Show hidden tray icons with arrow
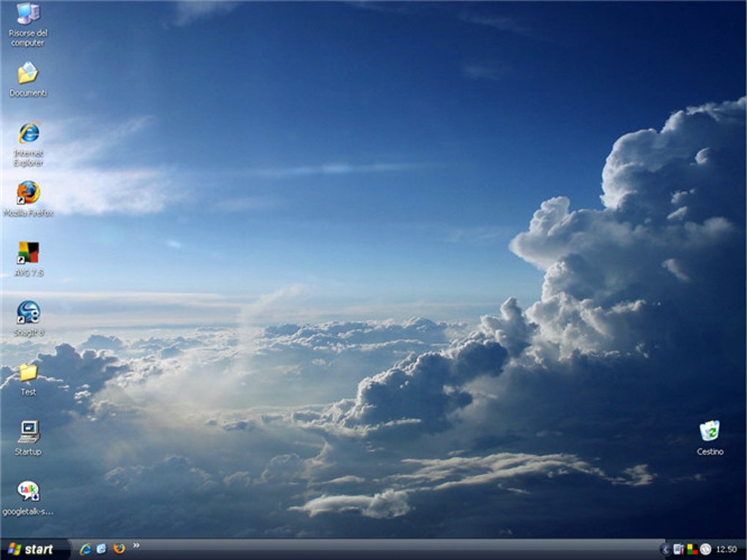 pos(666,550)
